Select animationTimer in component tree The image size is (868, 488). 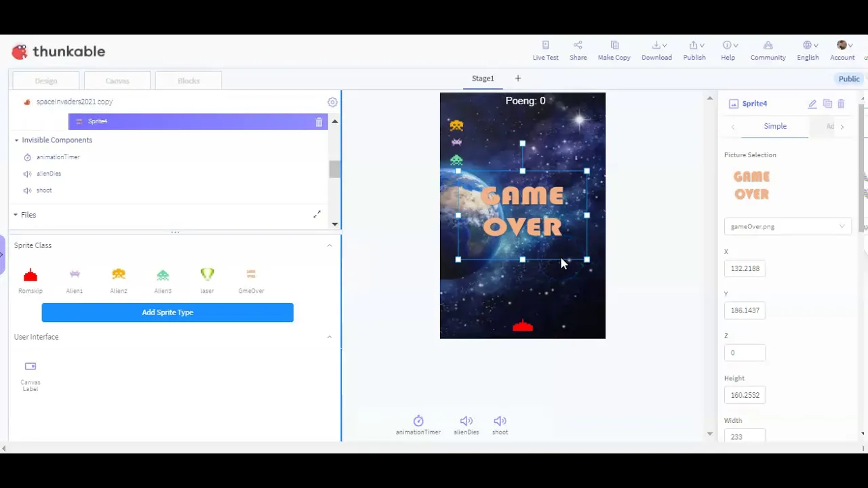(58, 157)
